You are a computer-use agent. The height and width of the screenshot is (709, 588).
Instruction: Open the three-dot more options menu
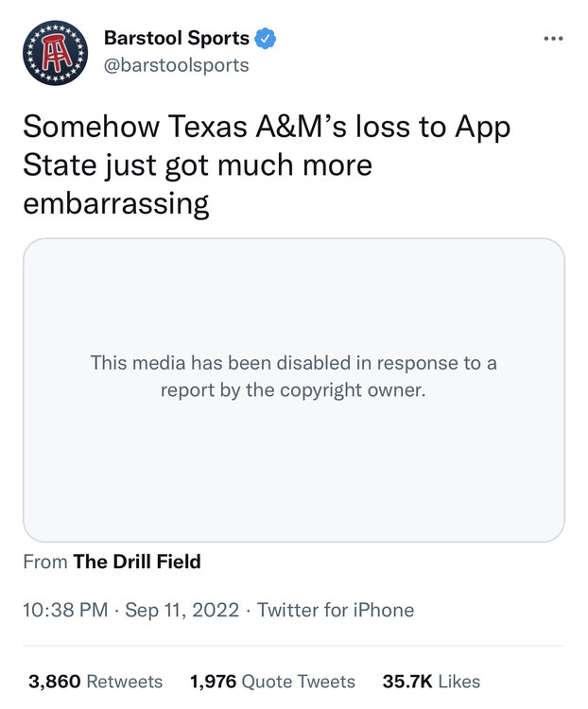point(553,40)
